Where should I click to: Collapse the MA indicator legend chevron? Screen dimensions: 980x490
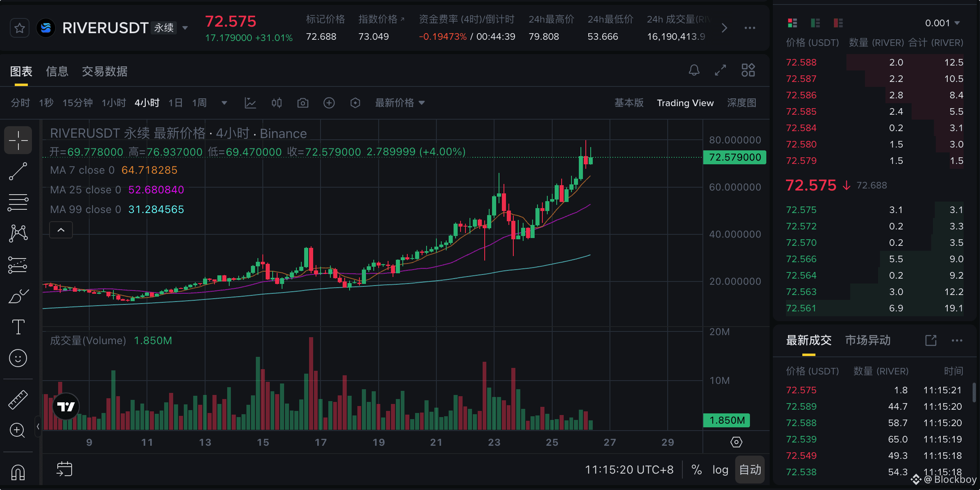pyautogui.click(x=61, y=230)
